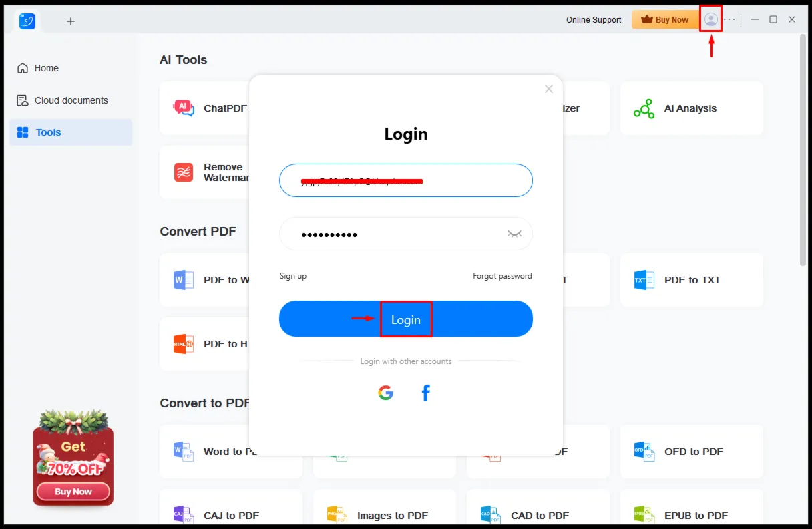Click the Buy Now crown button

coord(665,19)
